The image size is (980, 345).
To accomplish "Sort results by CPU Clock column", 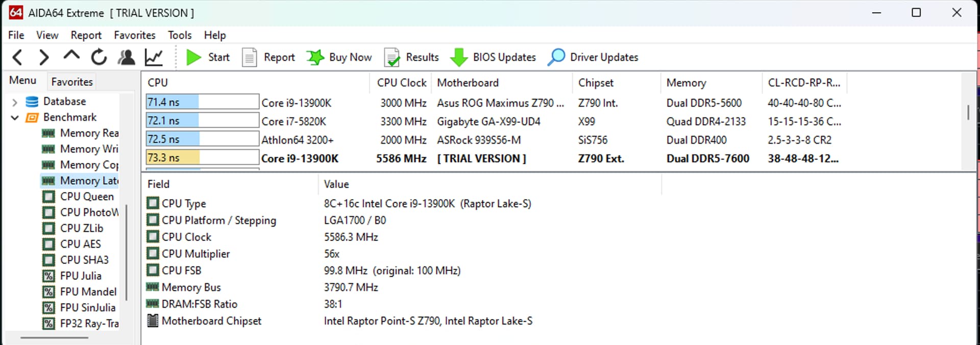I will click(401, 83).
